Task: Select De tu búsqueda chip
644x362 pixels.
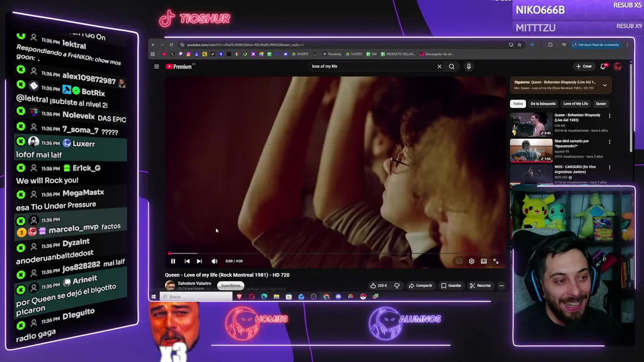Action: click(x=543, y=104)
